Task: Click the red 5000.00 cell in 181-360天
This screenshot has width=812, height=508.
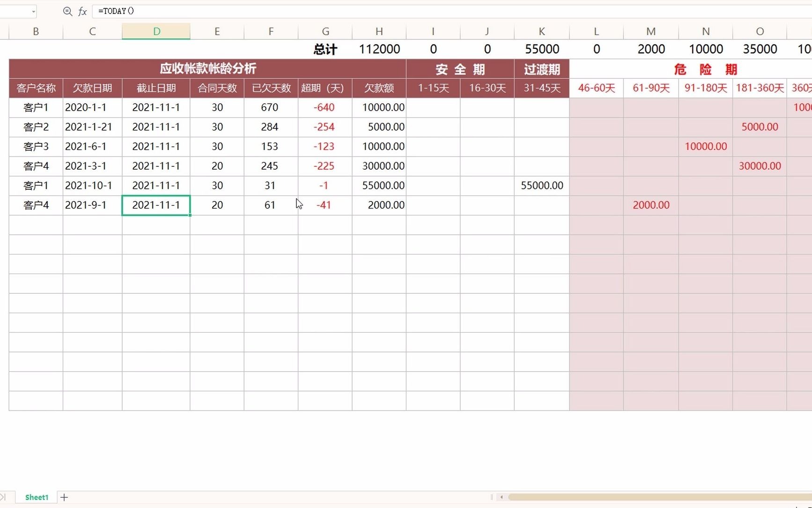Action: pos(760,127)
